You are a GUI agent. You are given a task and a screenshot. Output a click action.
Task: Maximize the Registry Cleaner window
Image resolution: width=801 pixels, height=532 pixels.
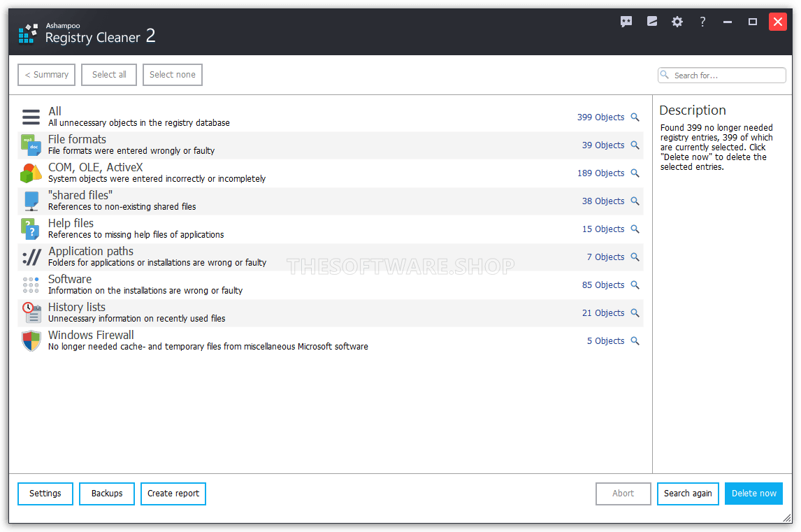pos(753,22)
